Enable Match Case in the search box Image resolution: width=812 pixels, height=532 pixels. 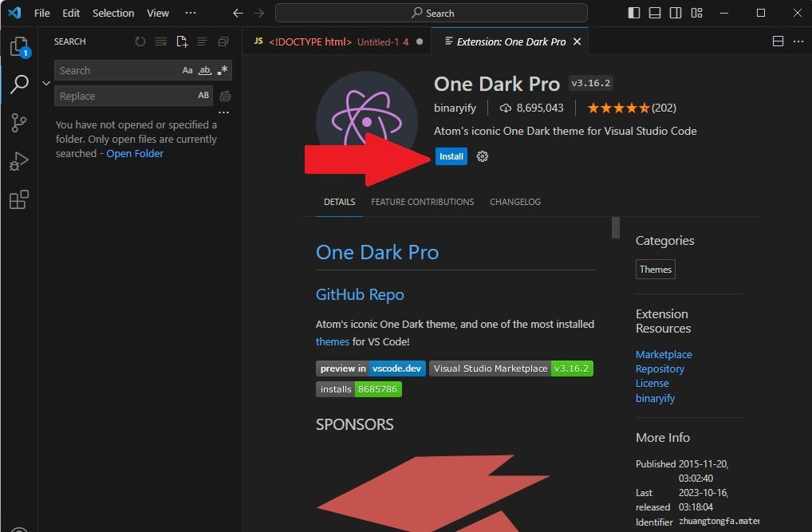[187, 70]
